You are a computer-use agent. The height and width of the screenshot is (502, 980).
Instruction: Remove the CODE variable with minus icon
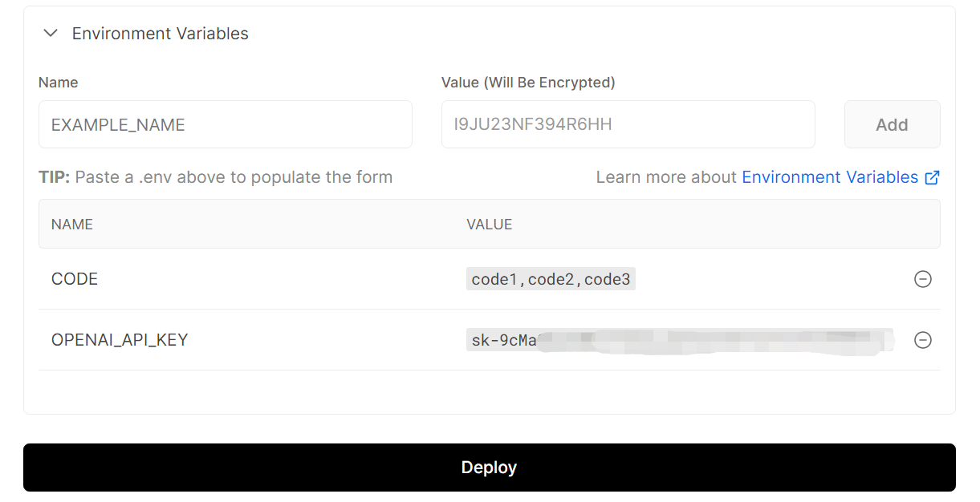coord(923,279)
